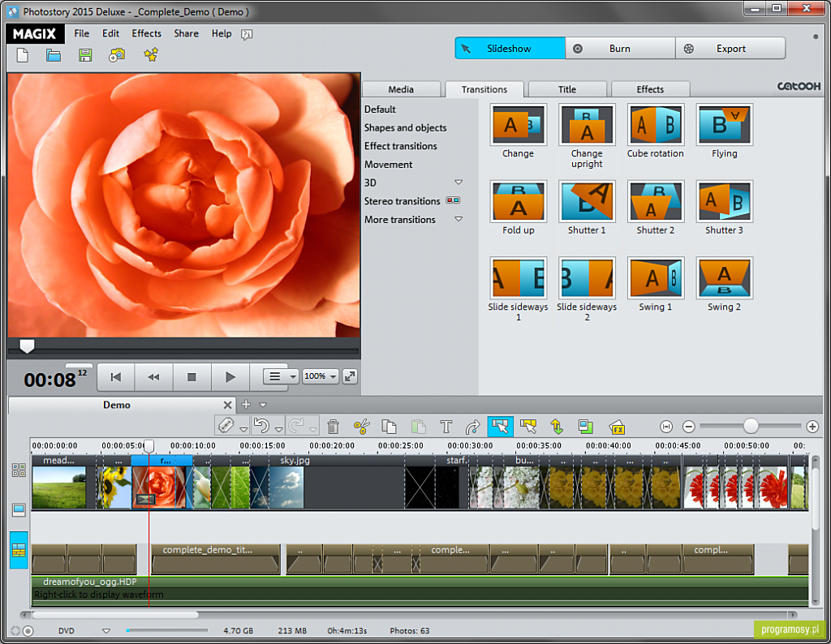The height and width of the screenshot is (644, 831).
Task: Toggle the highlighted timeline mode button
Action: click(x=19, y=550)
